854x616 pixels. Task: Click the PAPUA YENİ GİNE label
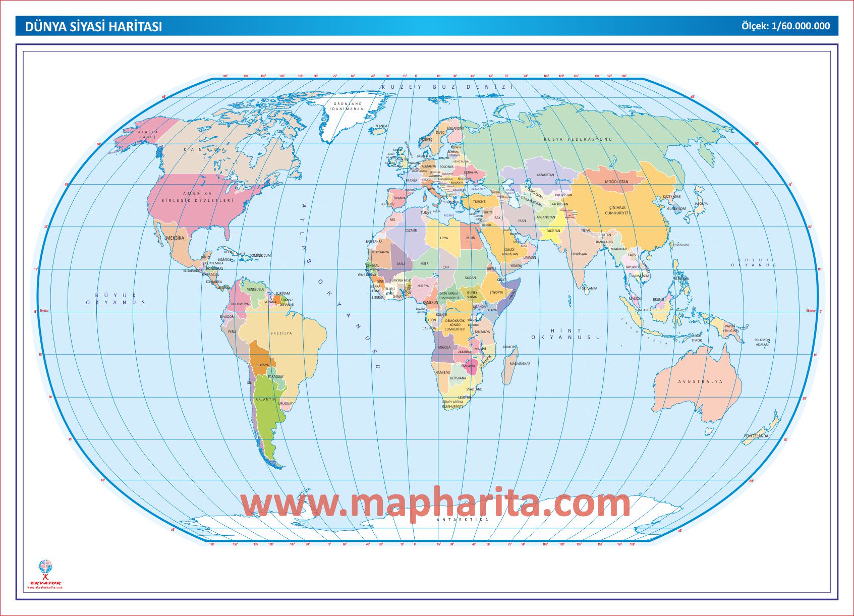[730, 328]
